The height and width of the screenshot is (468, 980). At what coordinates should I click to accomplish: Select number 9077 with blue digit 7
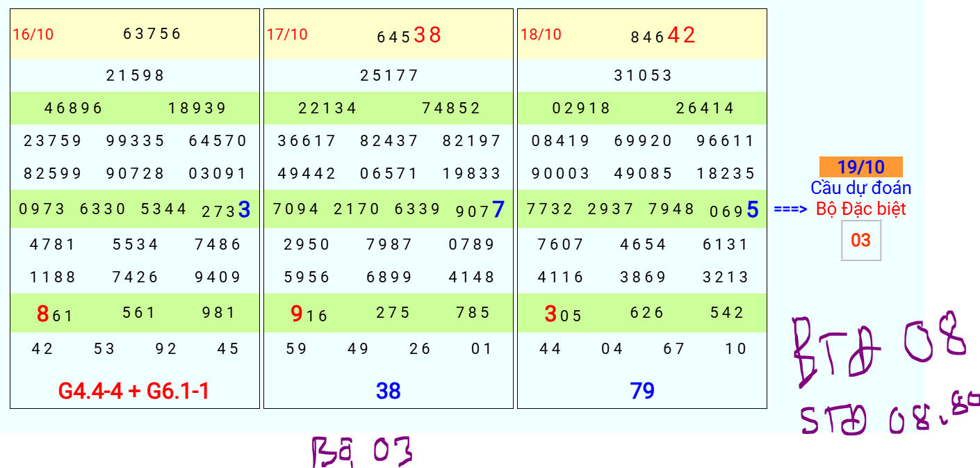pyautogui.click(x=480, y=209)
